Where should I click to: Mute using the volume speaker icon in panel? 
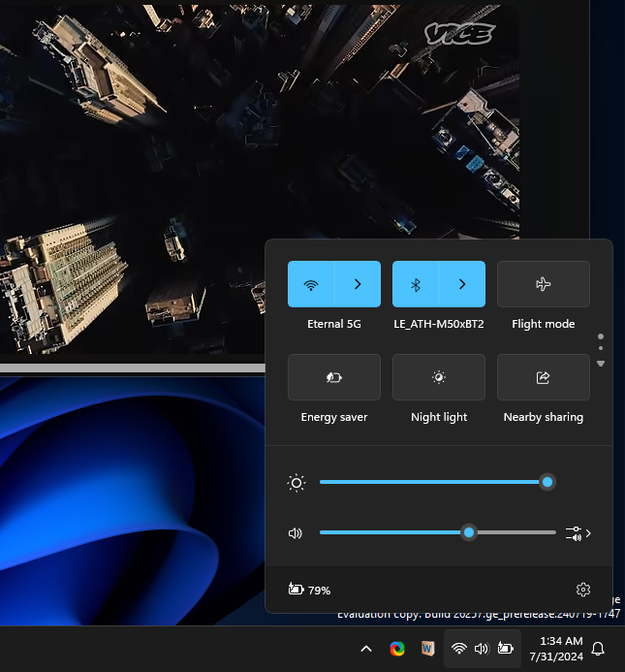[x=296, y=532]
